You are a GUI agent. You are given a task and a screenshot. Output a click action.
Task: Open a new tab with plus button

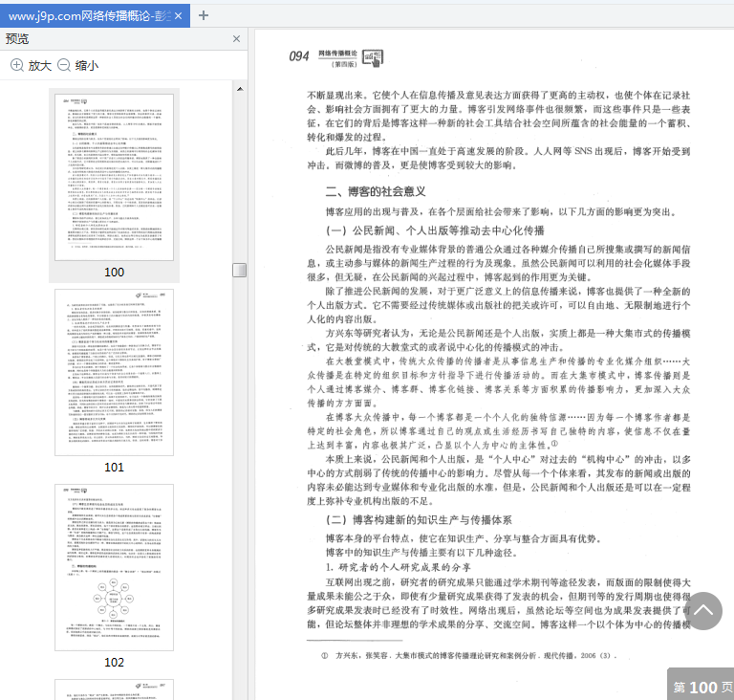[204, 15]
